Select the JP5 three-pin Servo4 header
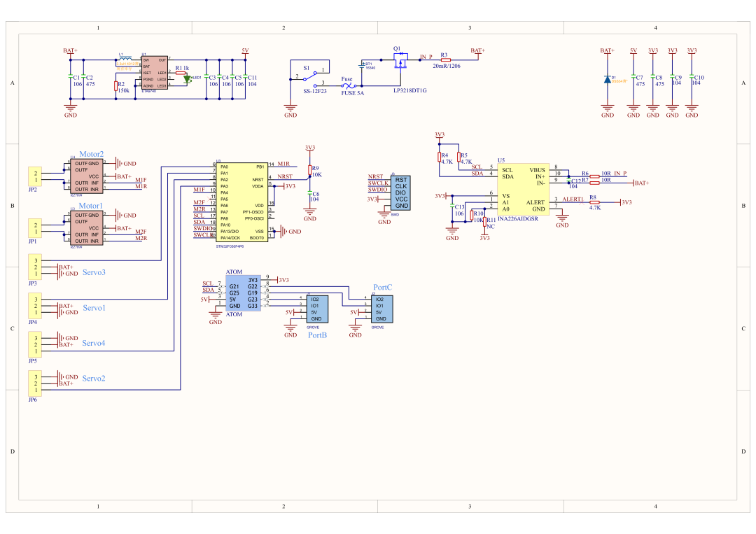 click(x=35, y=344)
